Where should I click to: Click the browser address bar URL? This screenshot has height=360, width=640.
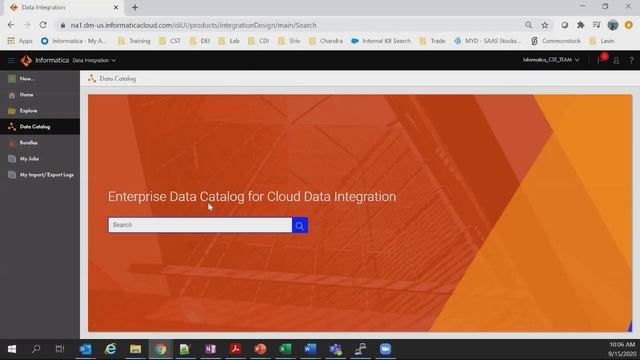[193, 25]
